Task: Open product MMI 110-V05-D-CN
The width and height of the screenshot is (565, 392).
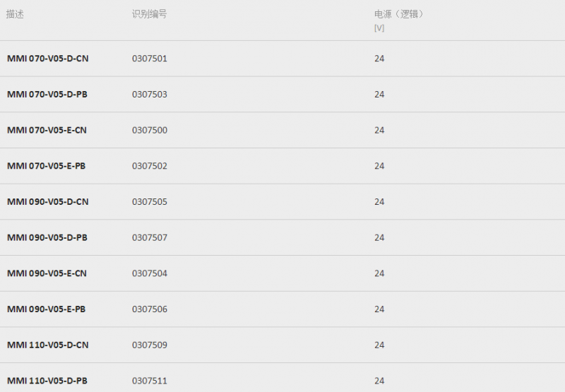Action: 47,345
